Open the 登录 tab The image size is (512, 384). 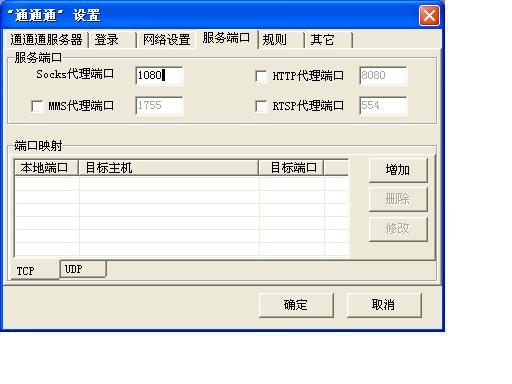tap(112, 40)
